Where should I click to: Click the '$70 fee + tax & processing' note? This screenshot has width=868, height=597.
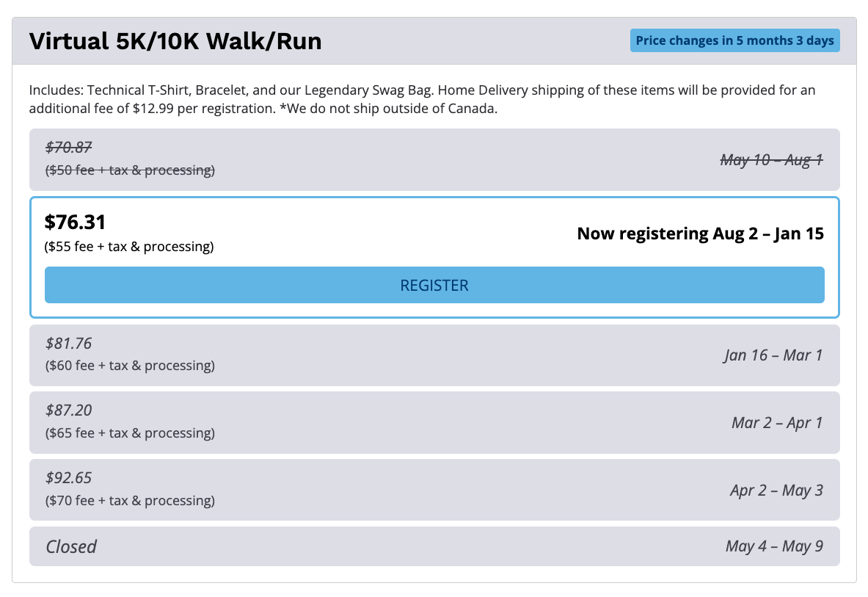(x=130, y=501)
